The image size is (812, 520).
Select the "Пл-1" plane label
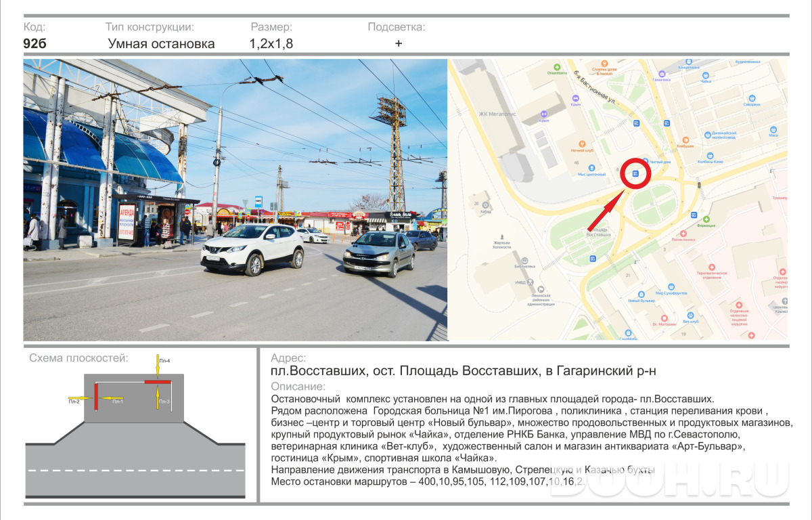(117, 402)
